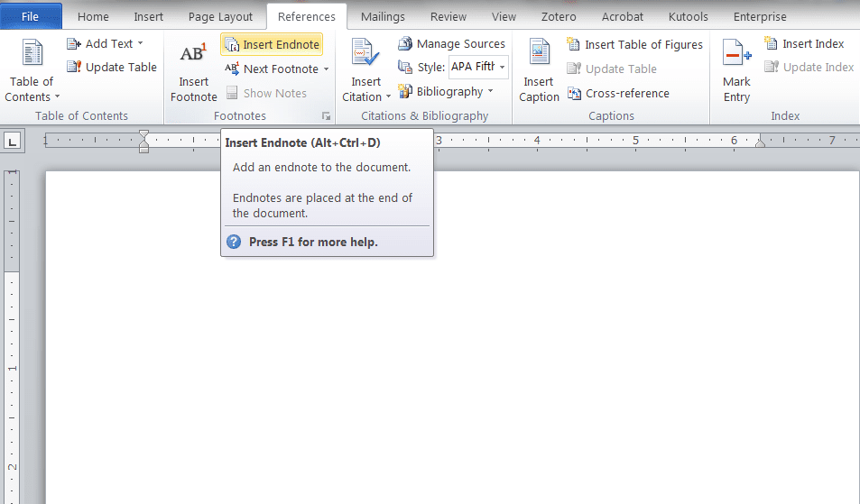Click the Cross-reference button
The height and width of the screenshot is (504, 860).
(618, 93)
